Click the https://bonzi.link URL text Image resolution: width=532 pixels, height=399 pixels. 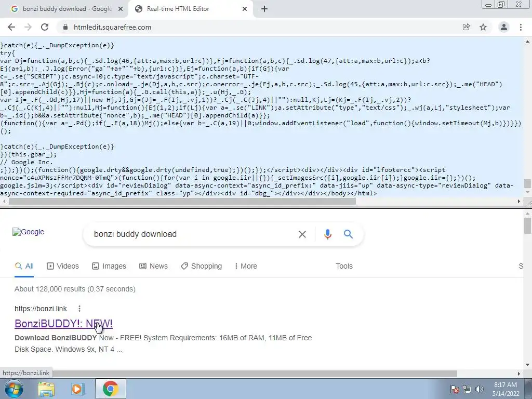pos(41,309)
